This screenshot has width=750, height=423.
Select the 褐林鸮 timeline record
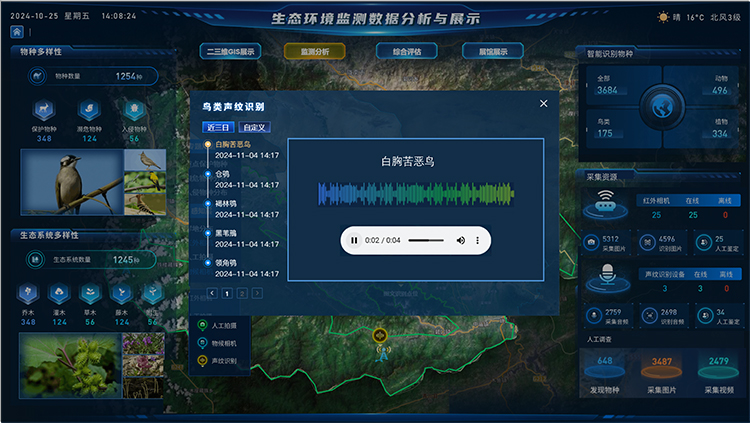(243, 209)
